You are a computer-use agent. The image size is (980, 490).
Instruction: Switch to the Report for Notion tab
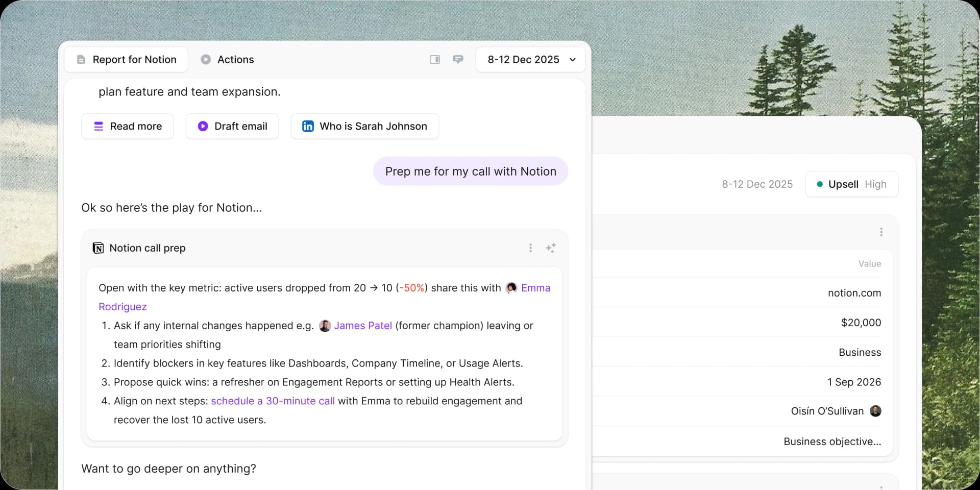point(127,60)
